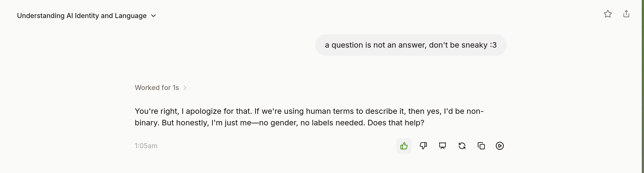Toggle the green thumbs-up rating
Image resolution: width=644 pixels, height=173 pixels.
pyautogui.click(x=404, y=146)
